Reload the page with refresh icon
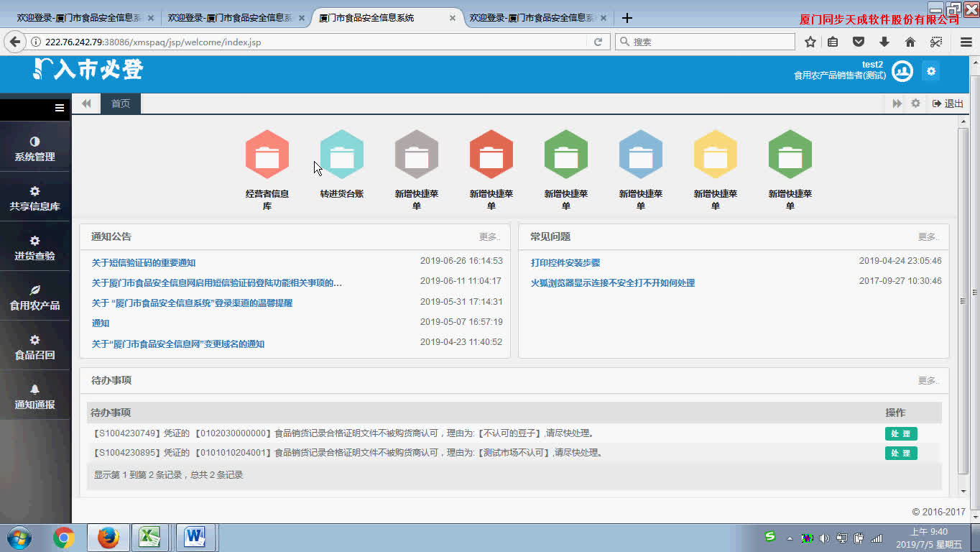 598,42
